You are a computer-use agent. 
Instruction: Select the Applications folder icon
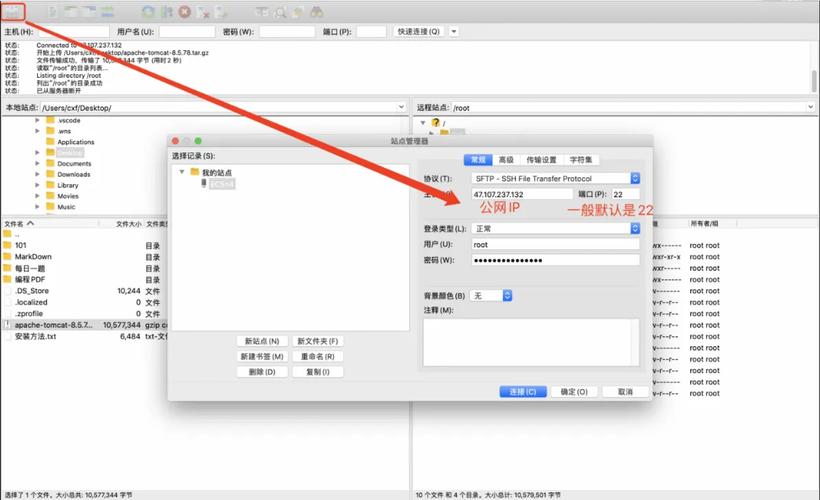click(50, 141)
